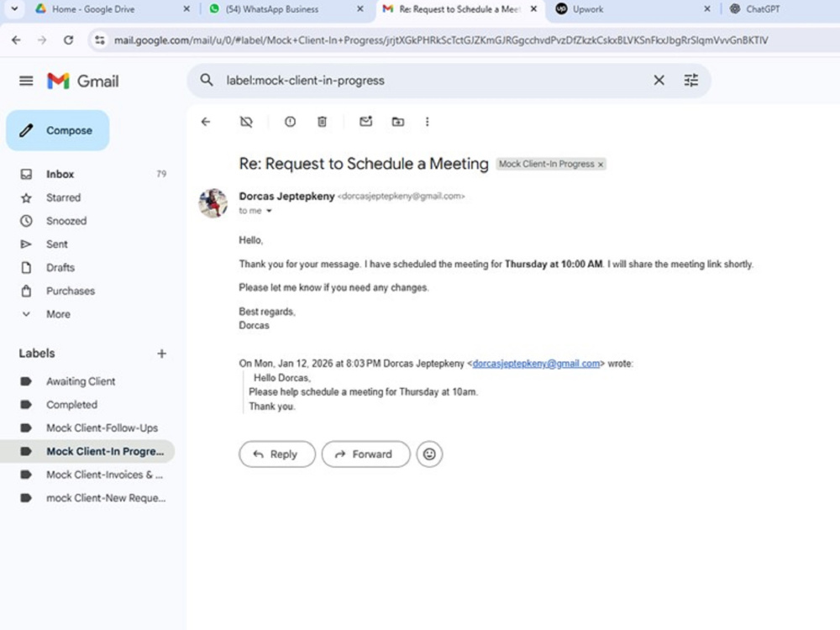Viewport: 840px width, 630px height.
Task: Click the email subject 'Re: Request to Schedule a Meeting'
Action: tap(364, 164)
